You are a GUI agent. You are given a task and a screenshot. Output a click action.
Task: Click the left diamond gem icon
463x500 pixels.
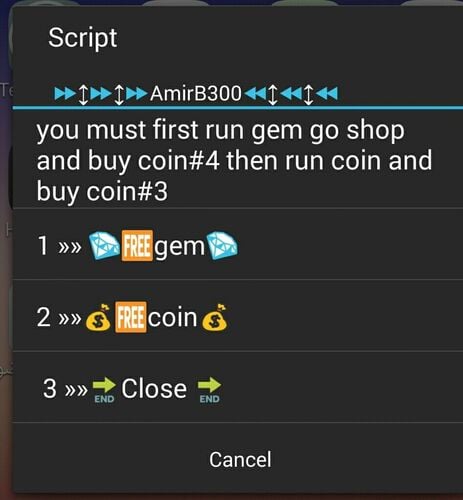[x=104, y=246]
